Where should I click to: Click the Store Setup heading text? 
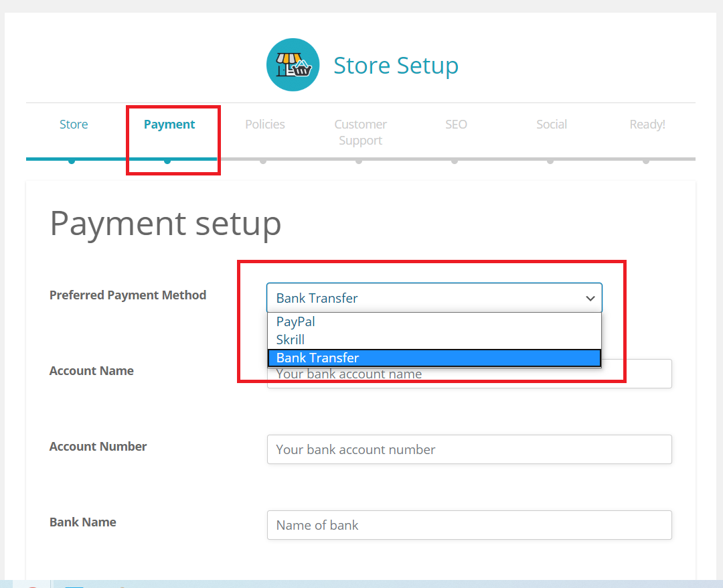tap(396, 65)
